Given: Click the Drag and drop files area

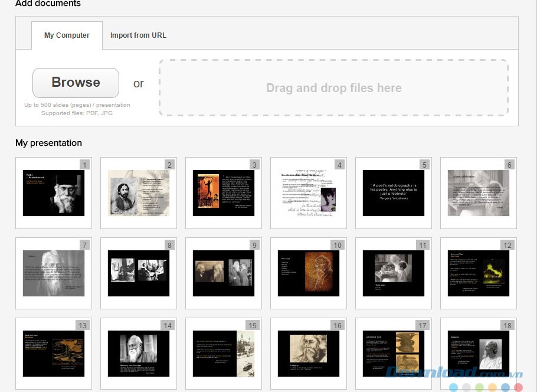Looking at the screenshot, I should click(333, 88).
